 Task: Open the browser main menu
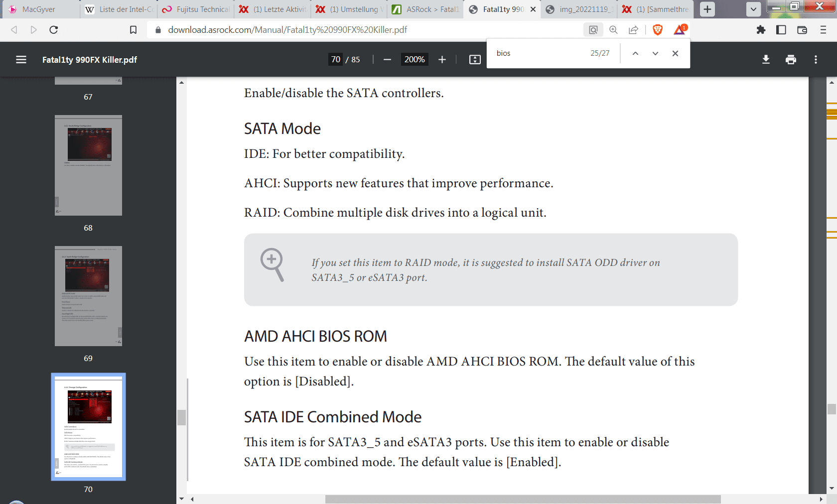(823, 30)
